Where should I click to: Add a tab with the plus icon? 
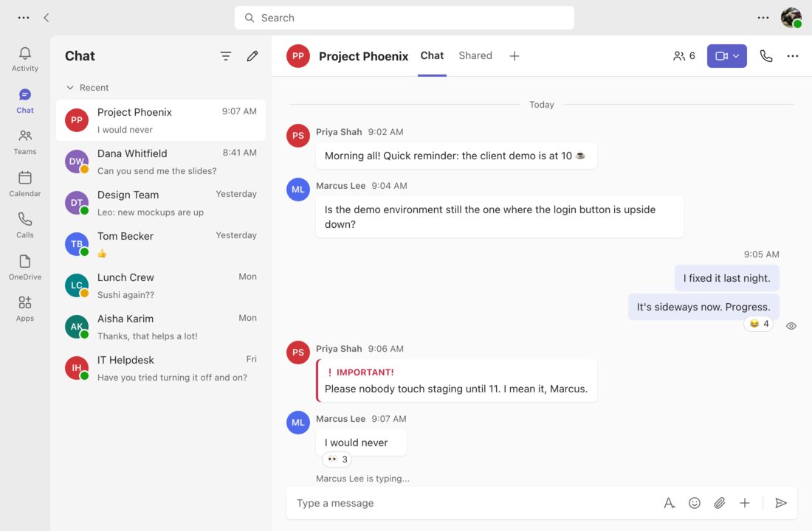coord(515,56)
